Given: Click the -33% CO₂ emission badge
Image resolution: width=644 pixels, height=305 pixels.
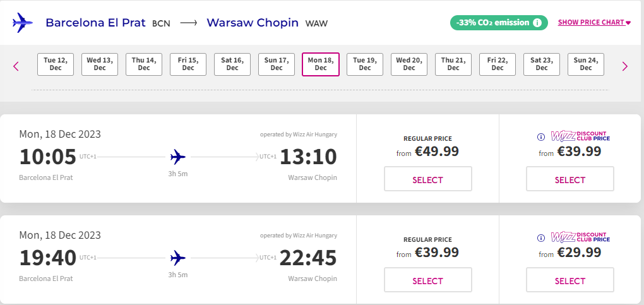Looking at the screenshot, I should pyautogui.click(x=499, y=23).
